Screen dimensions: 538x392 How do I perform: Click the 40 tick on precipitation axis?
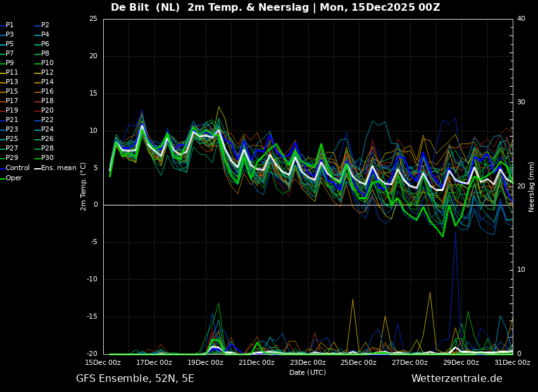[521, 19]
